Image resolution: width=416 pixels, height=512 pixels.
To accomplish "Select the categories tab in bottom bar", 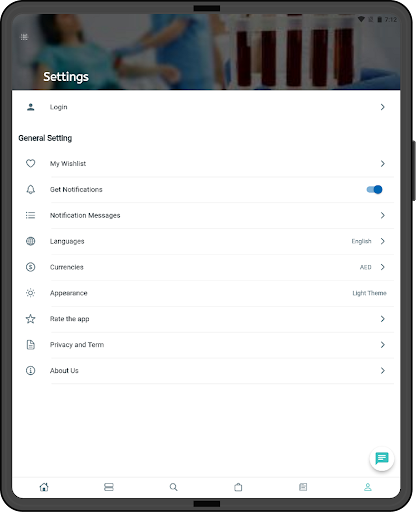I will click(x=109, y=487).
